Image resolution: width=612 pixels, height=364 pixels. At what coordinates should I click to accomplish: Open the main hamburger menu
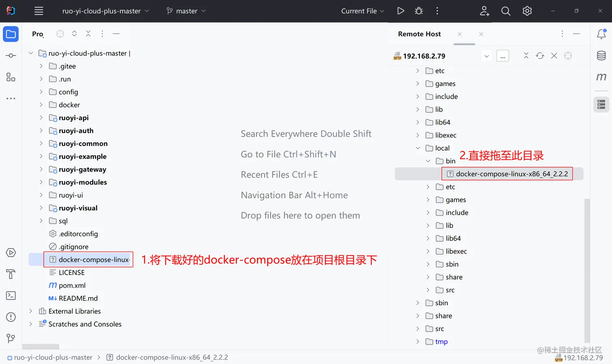39,11
